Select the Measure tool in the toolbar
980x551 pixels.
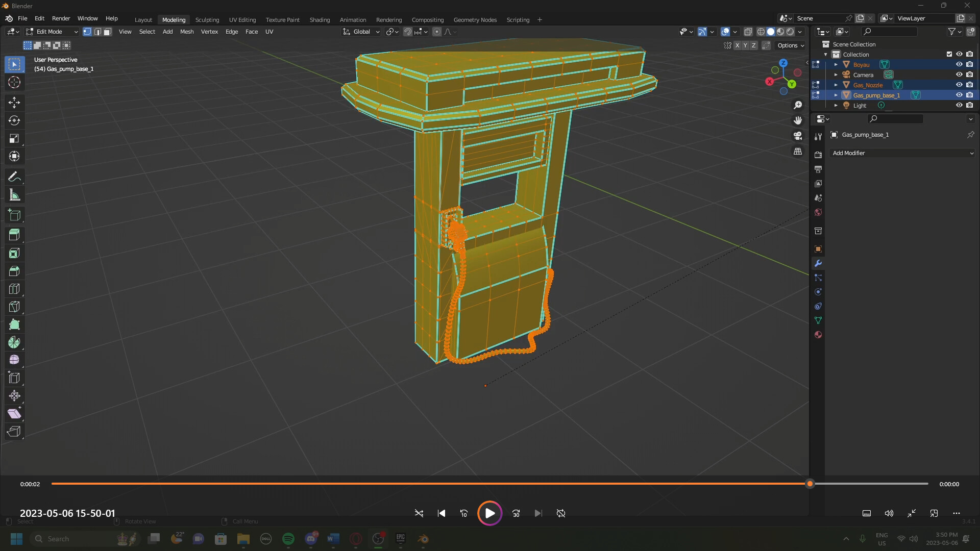(x=14, y=194)
